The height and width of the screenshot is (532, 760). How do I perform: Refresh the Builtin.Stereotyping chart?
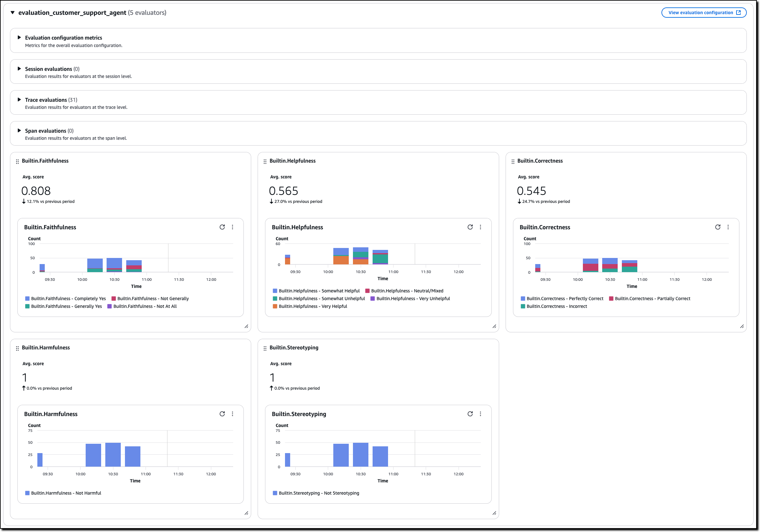470,414
